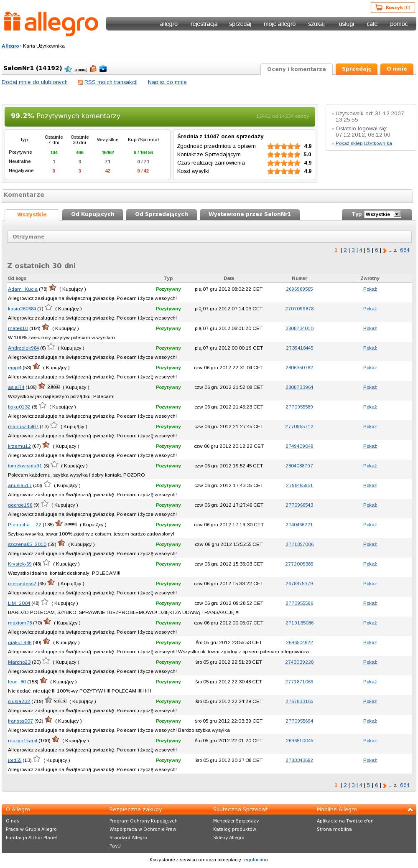Click the 42 total negative count
The height and width of the screenshot is (868, 418).
coord(107,171)
